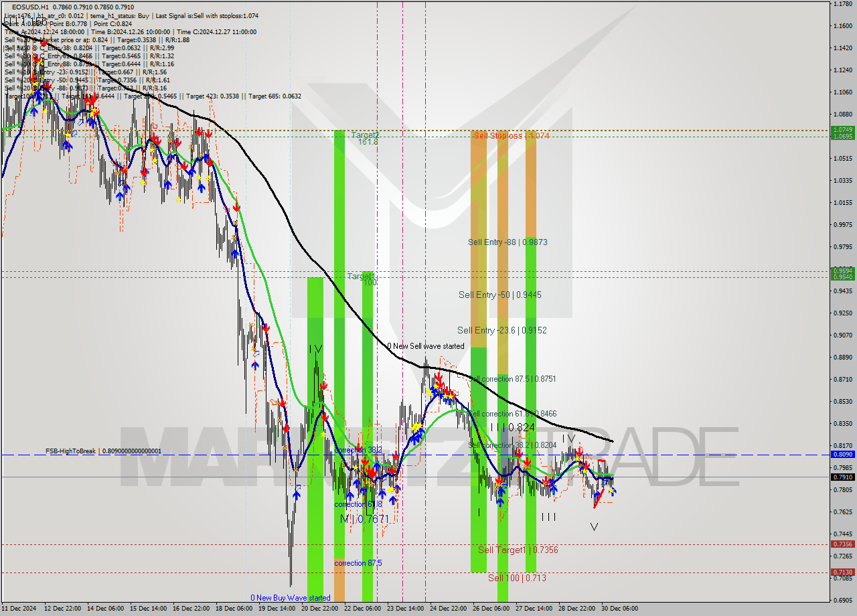Click 'Sell correction 61.8 | 0.8466' text
The image size is (857, 616).
point(512,414)
